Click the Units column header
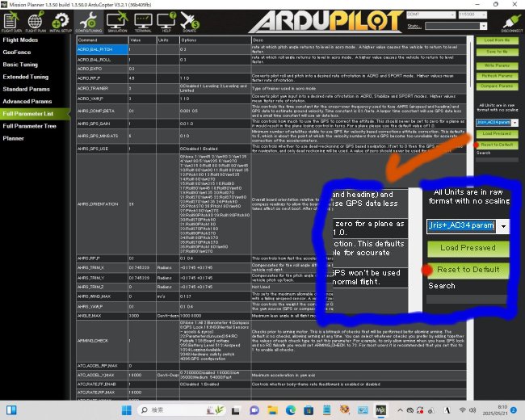525x420 pixels. point(168,40)
